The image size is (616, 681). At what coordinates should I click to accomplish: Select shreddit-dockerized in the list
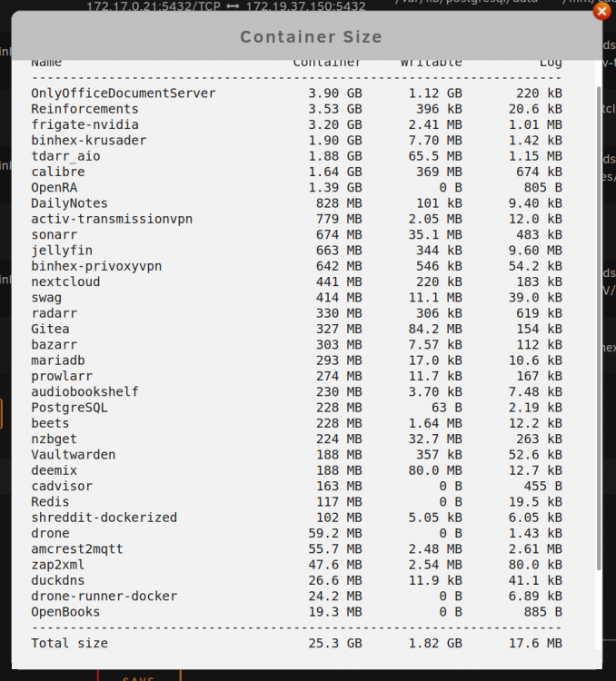click(104, 518)
